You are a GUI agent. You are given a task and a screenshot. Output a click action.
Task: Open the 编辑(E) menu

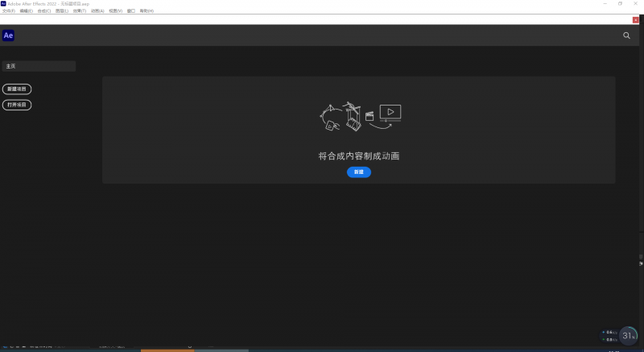click(27, 11)
